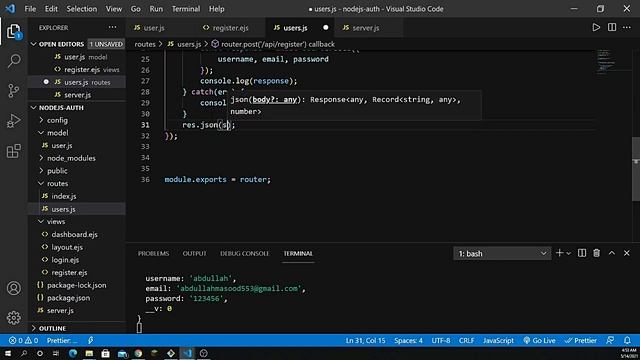Close the terminal panel
This screenshot has height=360, width=640.
pyautogui.click(x=627, y=253)
